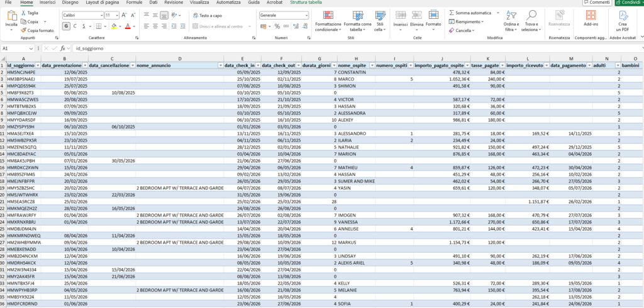
Task: Open filter dropdown for data_check_in column
Action: pyautogui.click(x=257, y=66)
